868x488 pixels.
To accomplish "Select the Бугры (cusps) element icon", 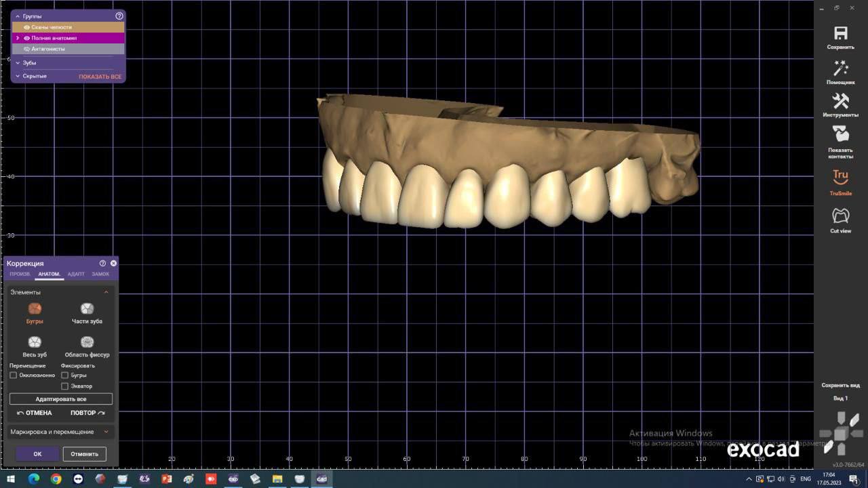I will (x=35, y=309).
